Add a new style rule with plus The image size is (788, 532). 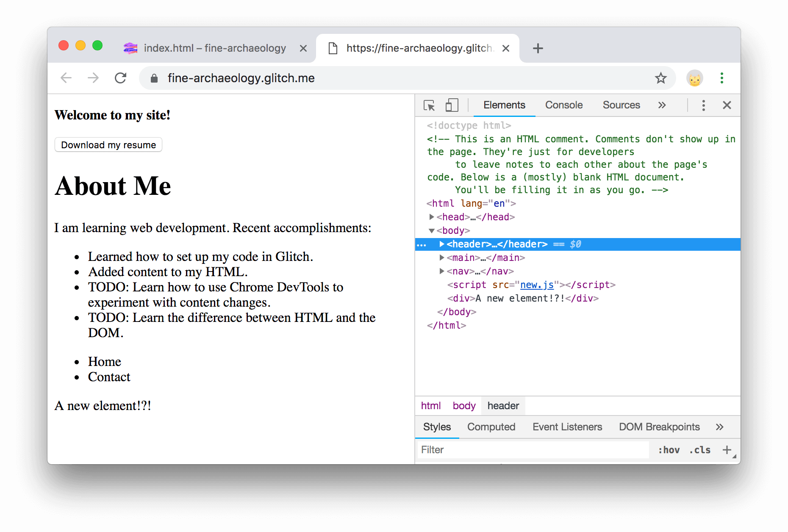click(x=727, y=450)
